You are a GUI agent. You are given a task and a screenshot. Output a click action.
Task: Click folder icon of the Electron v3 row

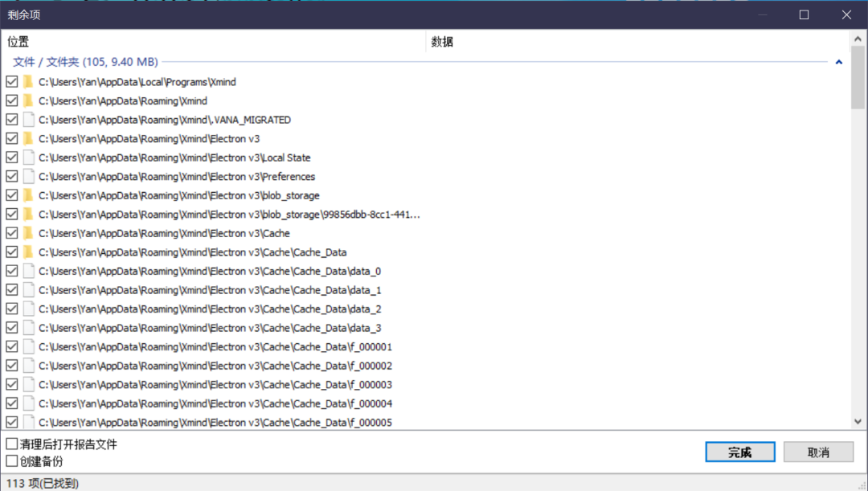tap(28, 138)
